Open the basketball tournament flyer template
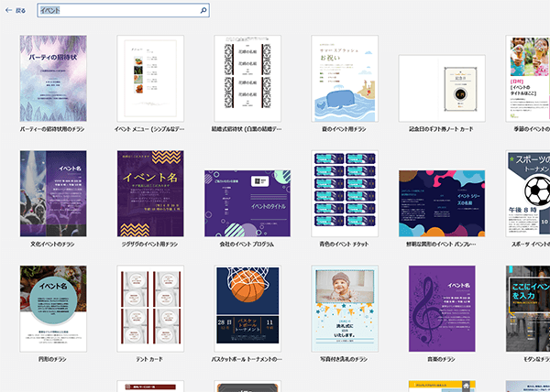Screen dimensions: 550x392 click(x=248, y=309)
